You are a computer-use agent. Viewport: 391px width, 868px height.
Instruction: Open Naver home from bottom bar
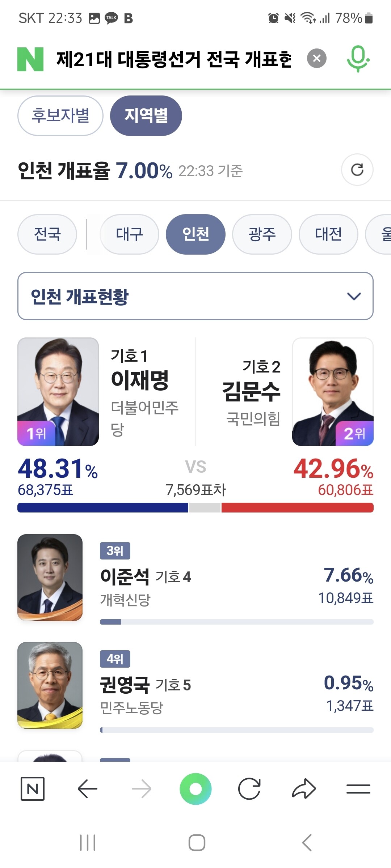click(33, 788)
